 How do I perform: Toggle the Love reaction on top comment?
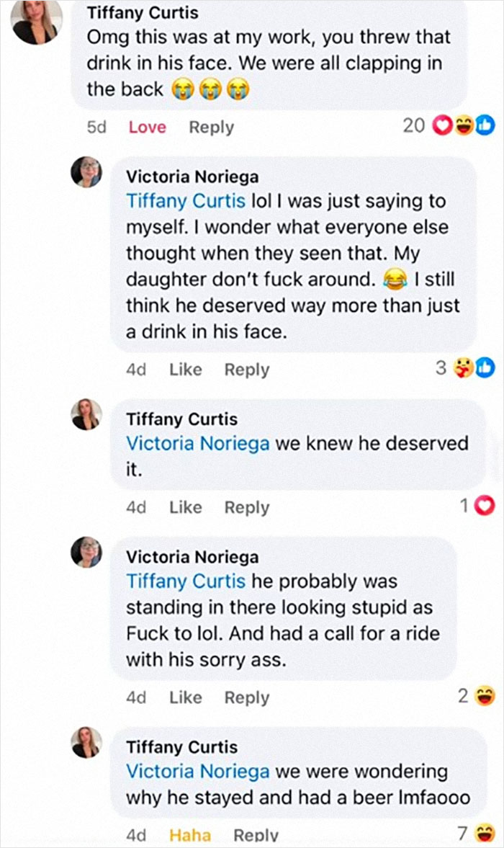click(x=147, y=127)
